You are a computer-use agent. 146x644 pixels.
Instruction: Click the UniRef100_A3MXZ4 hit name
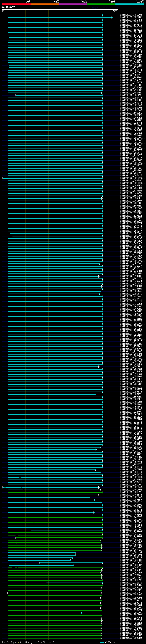click(x=131, y=610)
